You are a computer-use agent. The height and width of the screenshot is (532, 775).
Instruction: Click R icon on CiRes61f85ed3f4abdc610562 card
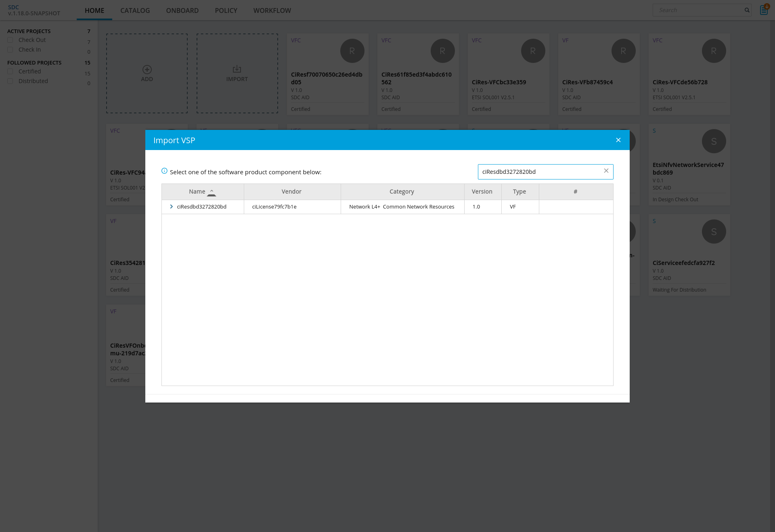(442, 51)
